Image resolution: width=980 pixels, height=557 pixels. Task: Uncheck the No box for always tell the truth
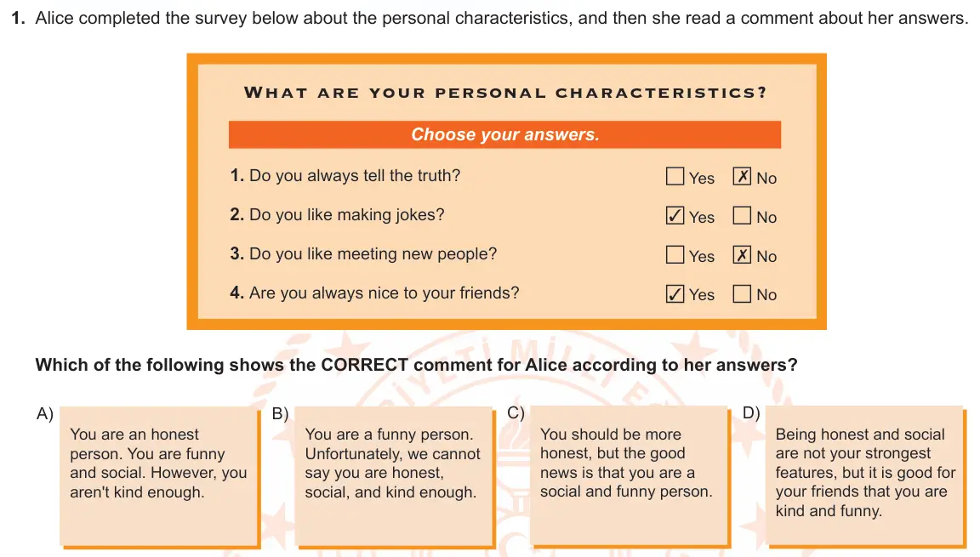[x=742, y=176]
